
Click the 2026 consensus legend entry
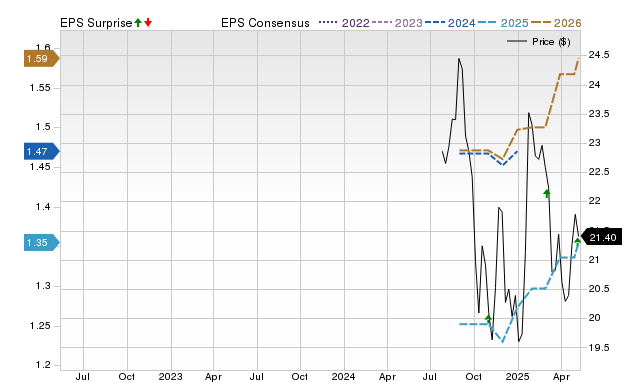pos(556,23)
